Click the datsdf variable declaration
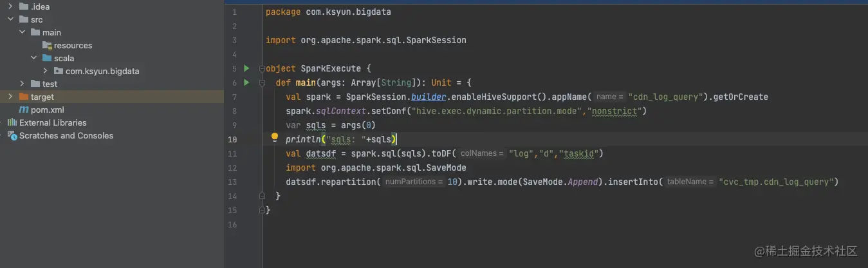 pyautogui.click(x=322, y=153)
